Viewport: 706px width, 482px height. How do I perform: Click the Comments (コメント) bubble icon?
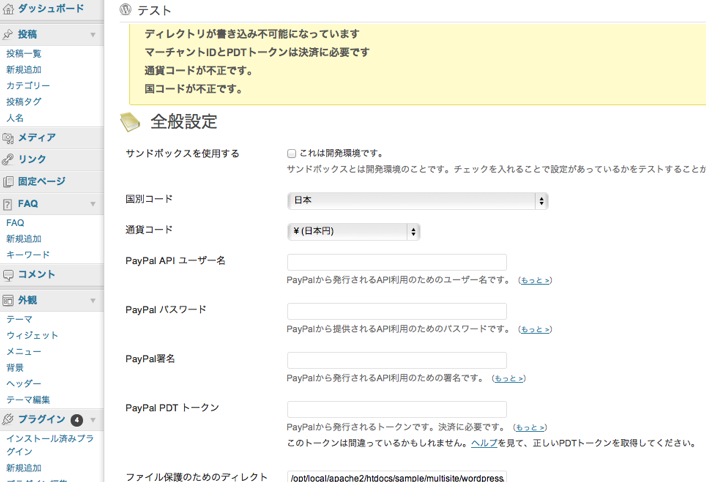click(9, 275)
